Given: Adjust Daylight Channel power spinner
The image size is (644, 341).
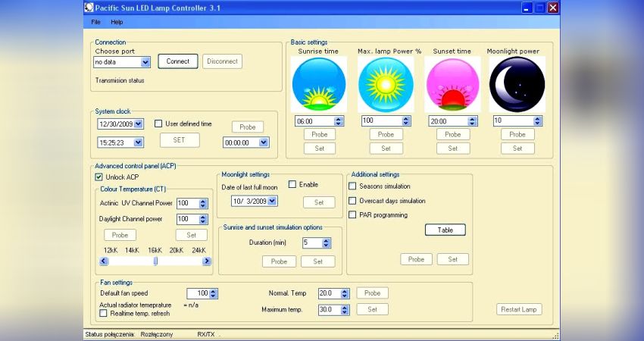Looking at the screenshot, I should point(203,220).
